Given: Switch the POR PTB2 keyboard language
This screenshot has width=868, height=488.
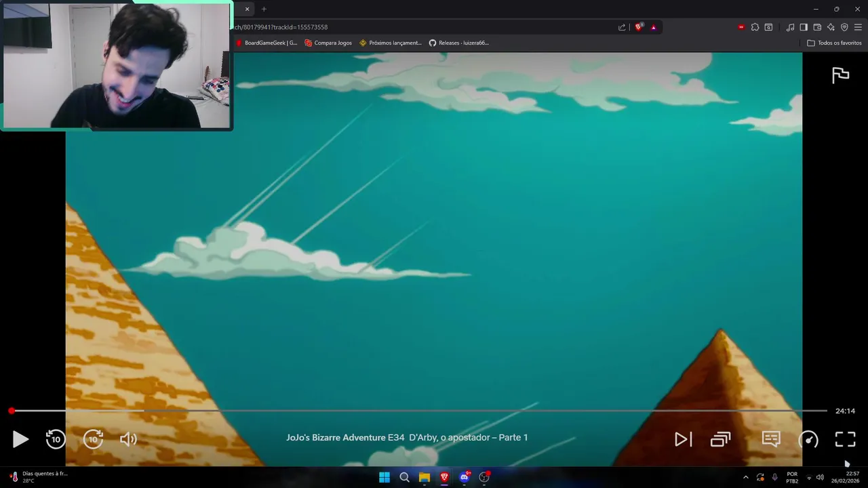Looking at the screenshot, I should pos(792,477).
